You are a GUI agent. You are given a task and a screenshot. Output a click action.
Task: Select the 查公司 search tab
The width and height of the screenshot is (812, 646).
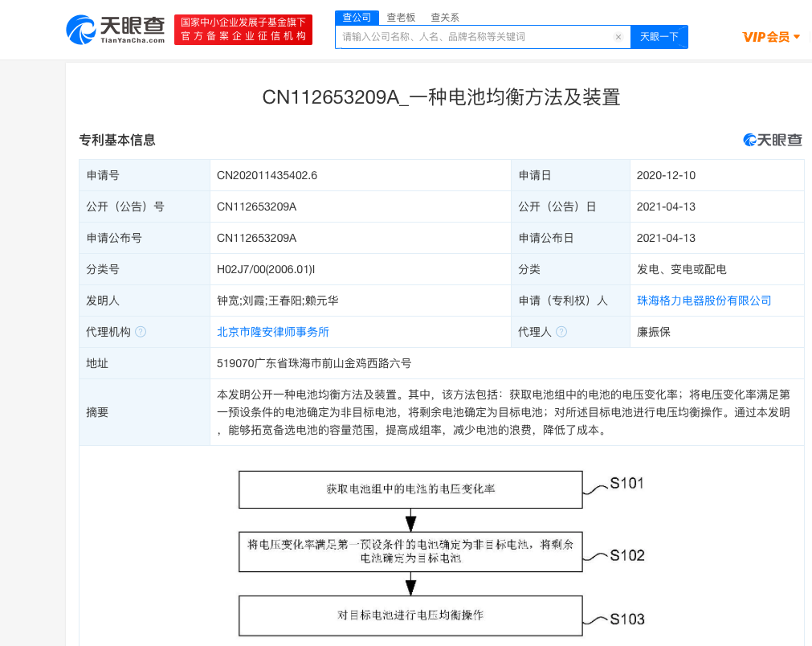click(x=356, y=17)
